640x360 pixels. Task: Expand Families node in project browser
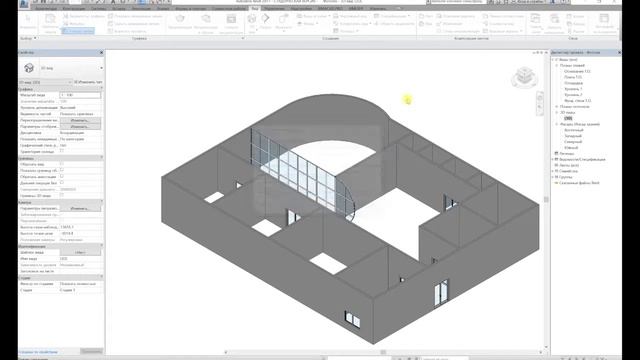tap(553, 171)
